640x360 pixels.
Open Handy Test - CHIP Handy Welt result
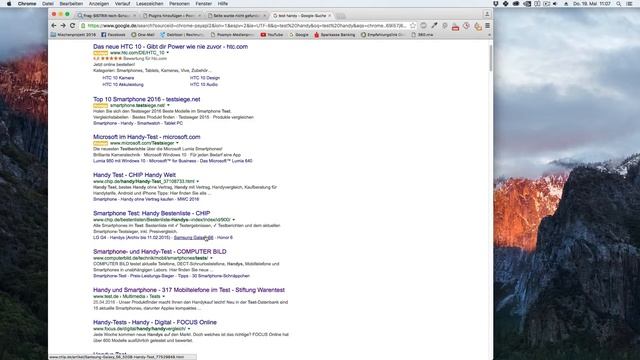[134, 175]
